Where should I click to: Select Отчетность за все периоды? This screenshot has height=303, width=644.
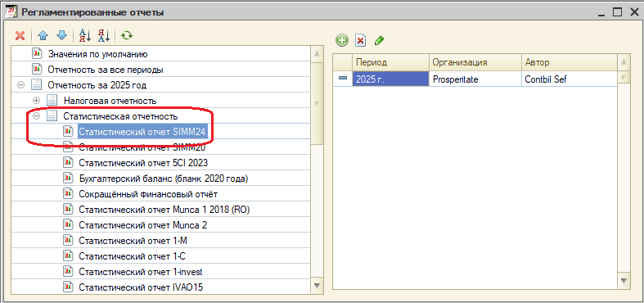coord(106,70)
